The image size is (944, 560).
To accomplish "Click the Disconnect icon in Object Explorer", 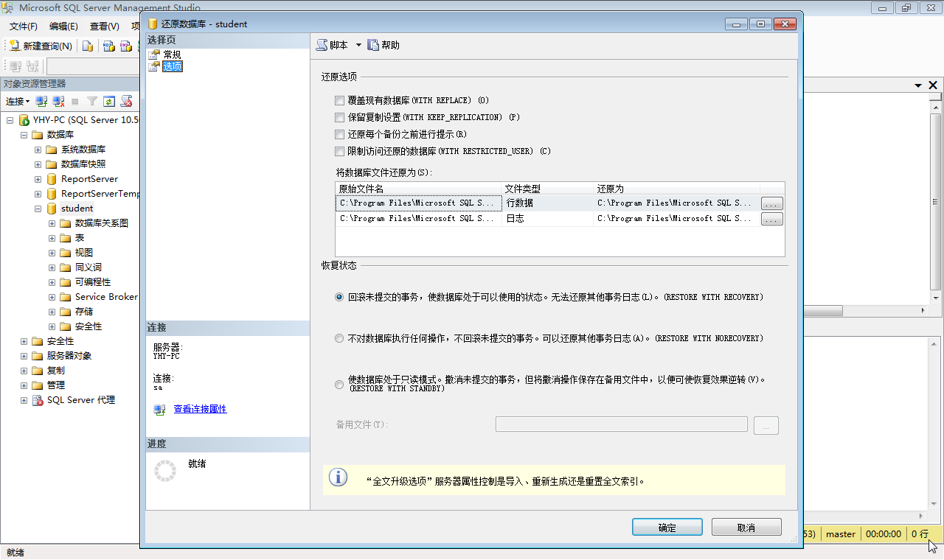I will [59, 101].
